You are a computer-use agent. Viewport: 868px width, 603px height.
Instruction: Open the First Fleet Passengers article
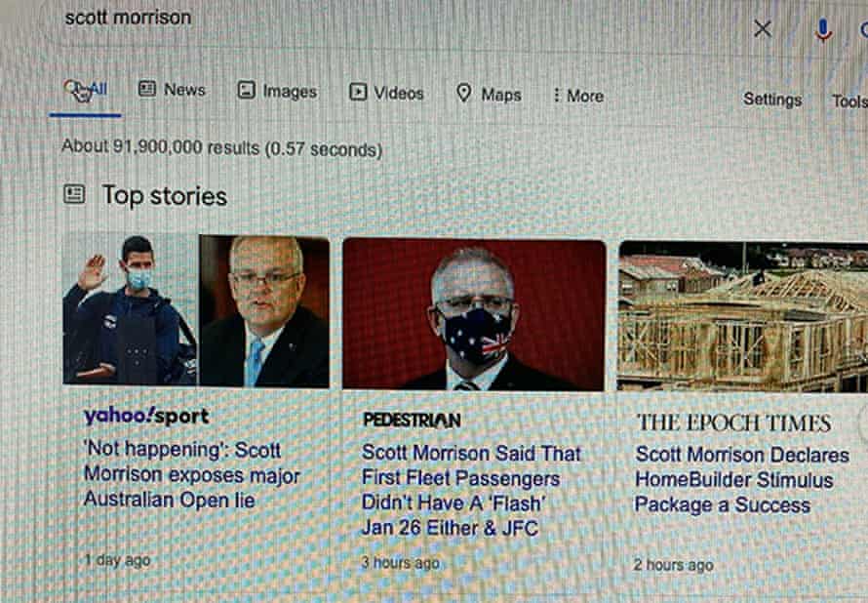click(471, 491)
